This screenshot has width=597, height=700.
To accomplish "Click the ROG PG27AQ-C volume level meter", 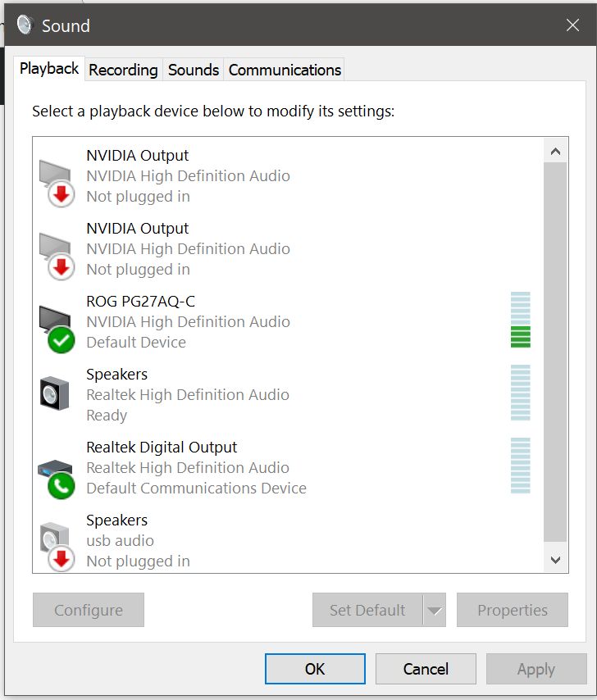I will click(521, 320).
